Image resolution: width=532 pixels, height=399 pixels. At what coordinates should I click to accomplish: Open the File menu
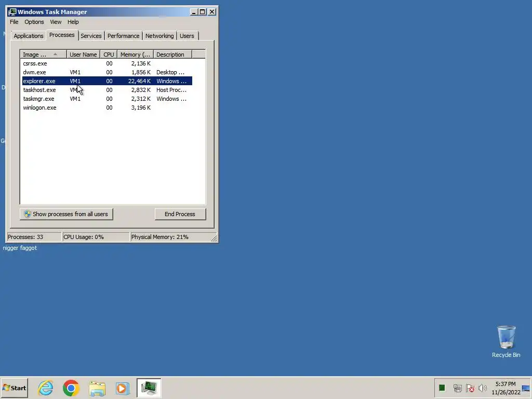click(x=14, y=22)
